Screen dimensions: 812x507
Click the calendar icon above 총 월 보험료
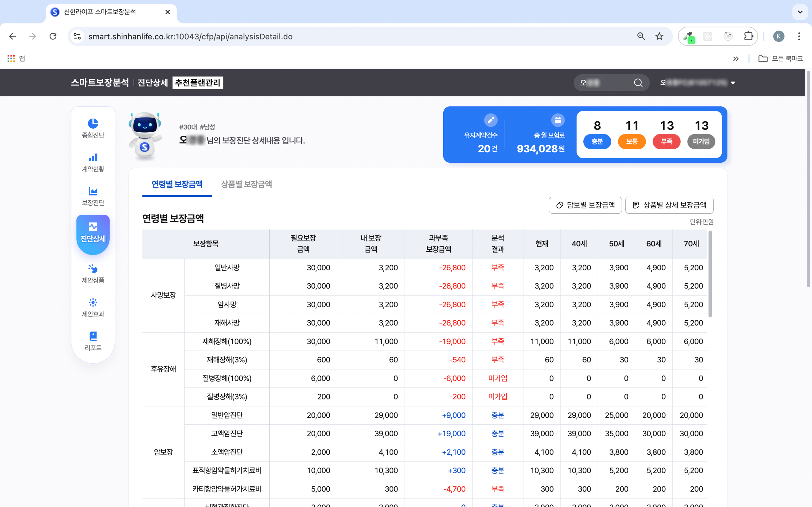pos(558,120)
